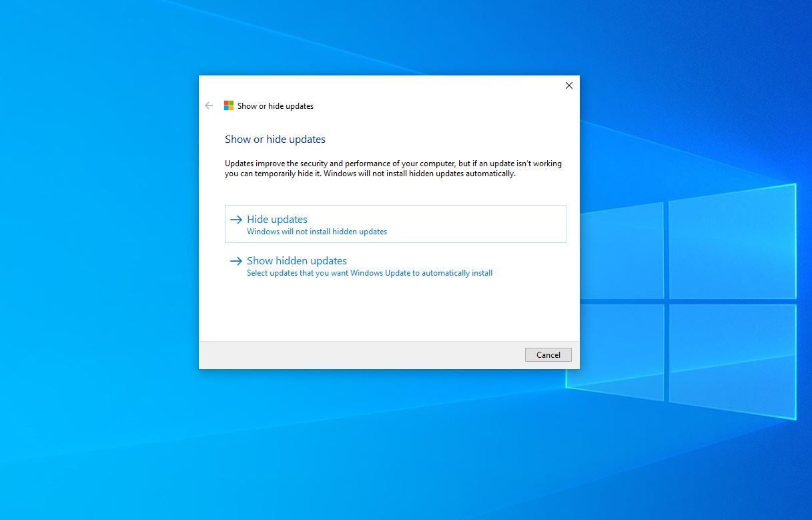
Task: Open the Show hidden updates option
Action: [396, 266]
